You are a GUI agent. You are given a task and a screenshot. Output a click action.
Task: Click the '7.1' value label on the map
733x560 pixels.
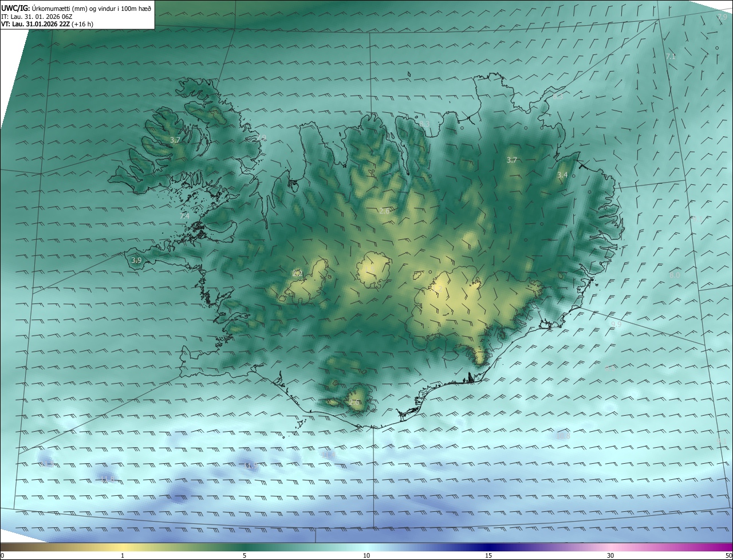[x=671, y=56]
